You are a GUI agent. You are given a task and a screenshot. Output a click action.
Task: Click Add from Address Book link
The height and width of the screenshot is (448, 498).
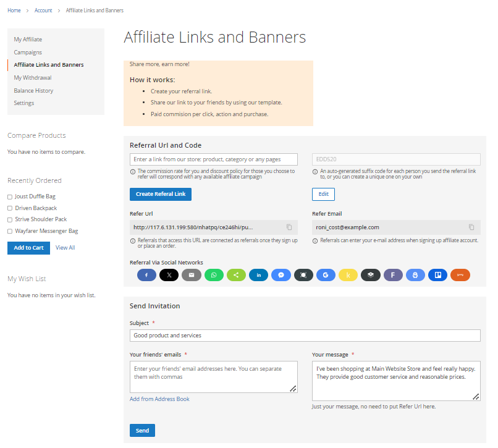(x=159, y=399)
